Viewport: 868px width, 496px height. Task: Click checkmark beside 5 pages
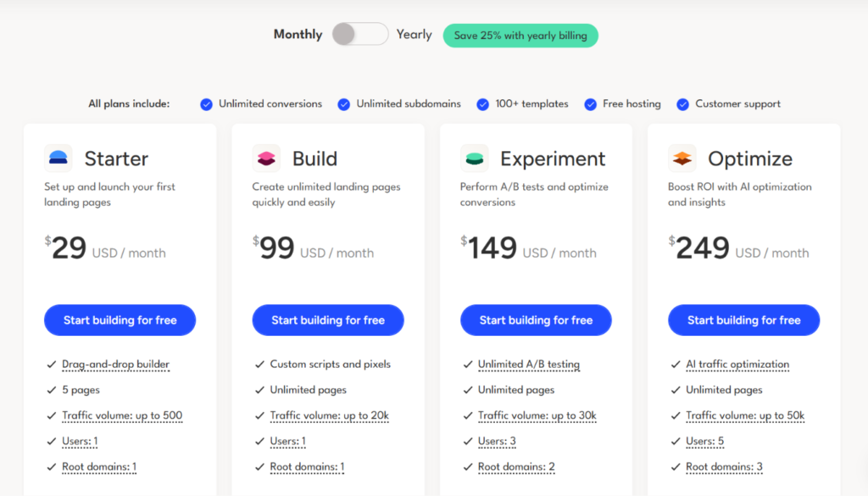(52, 390)
